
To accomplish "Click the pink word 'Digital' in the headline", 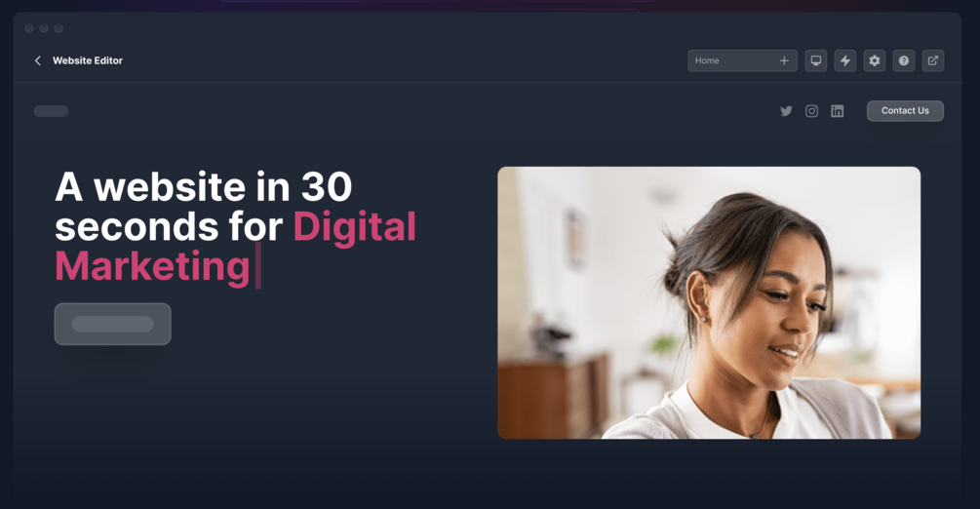I will click(354, 226).
